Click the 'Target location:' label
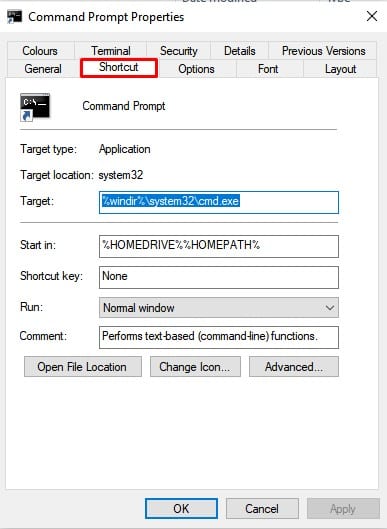This screenshot has height=529, width=387. 57,175
